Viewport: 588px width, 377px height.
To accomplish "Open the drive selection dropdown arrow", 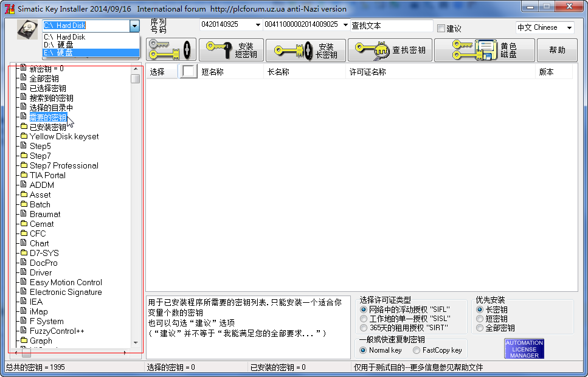I will [x=134, y=26].
